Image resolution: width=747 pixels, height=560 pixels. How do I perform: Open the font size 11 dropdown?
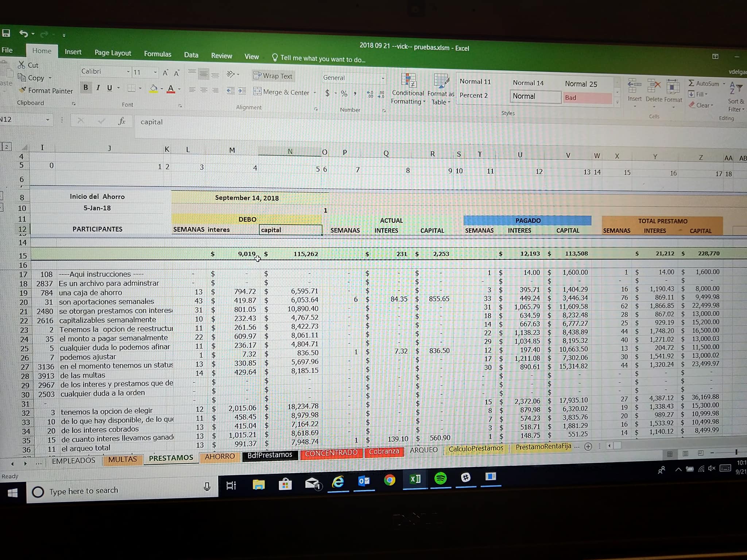pos(155,72)
